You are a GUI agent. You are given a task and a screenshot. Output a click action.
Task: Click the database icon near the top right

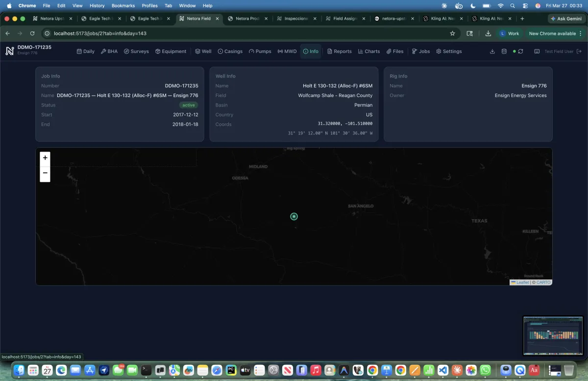(504, 51)
